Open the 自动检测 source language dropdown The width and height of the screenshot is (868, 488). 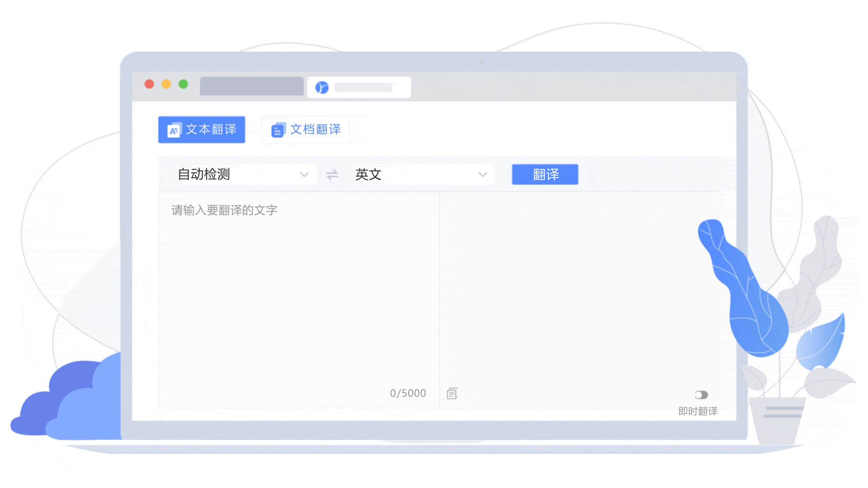click(x=244, y=174)
